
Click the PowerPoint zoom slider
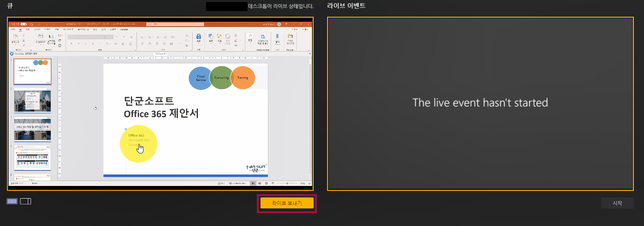point(287,183)
